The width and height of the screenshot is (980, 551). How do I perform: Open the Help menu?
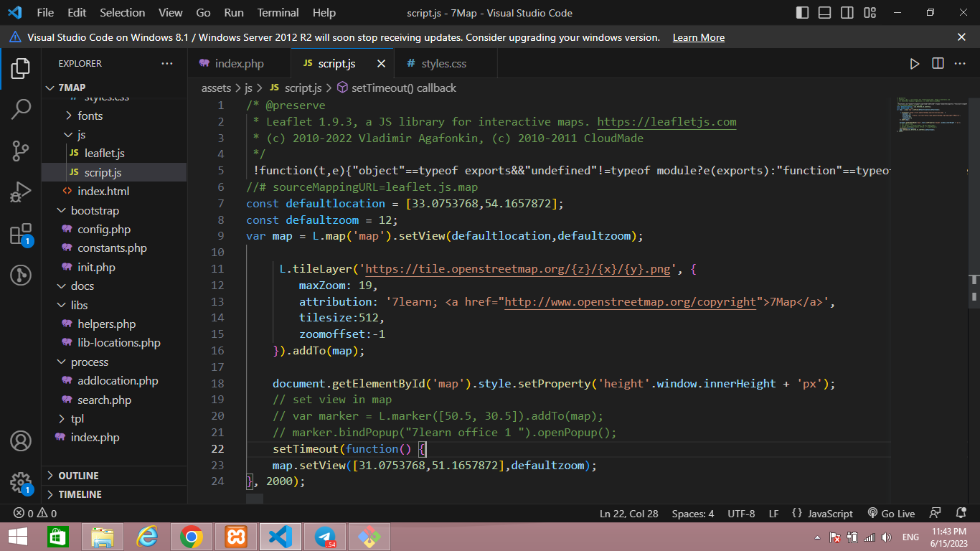tap(324, 13)
